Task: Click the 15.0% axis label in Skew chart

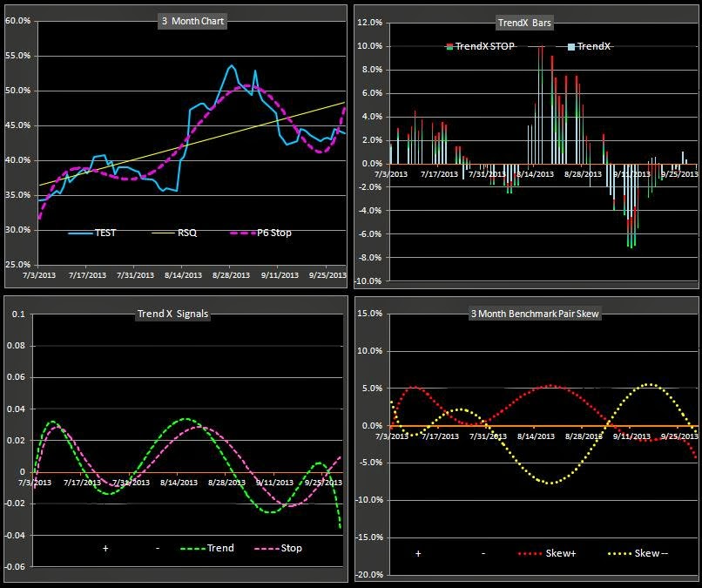Action: click(x=370, y=313)
